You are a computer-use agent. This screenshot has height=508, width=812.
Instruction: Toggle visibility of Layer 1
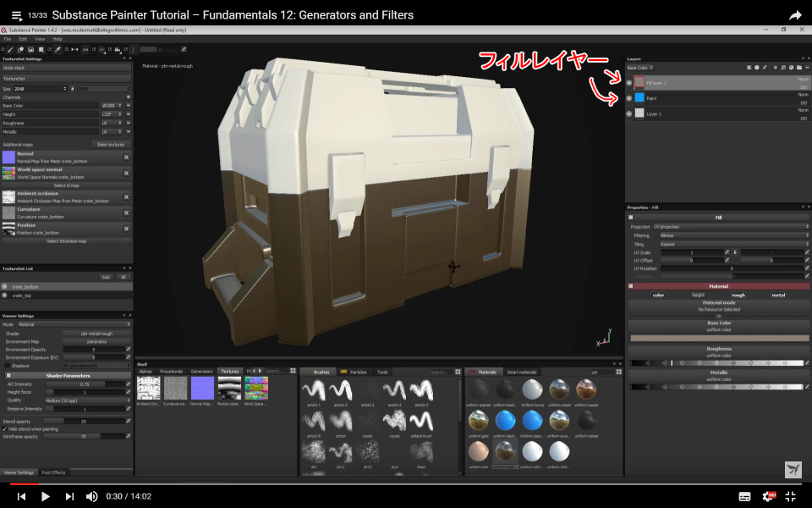629,113
